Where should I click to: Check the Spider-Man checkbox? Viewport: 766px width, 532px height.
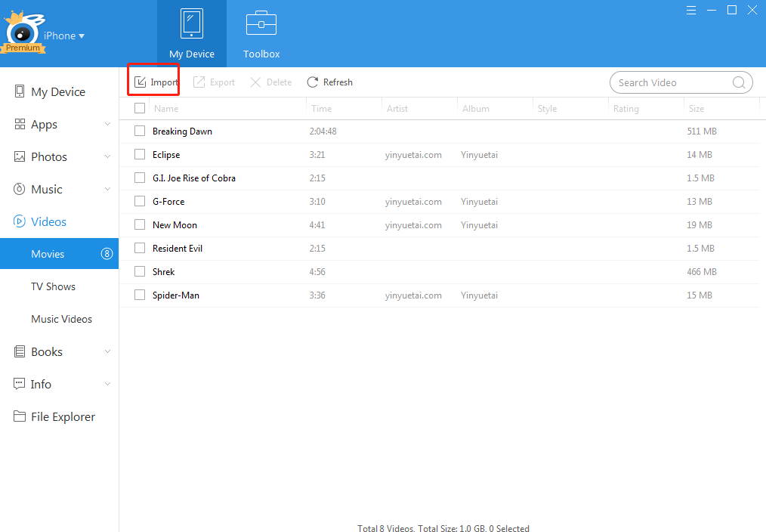tap(140, 295)
